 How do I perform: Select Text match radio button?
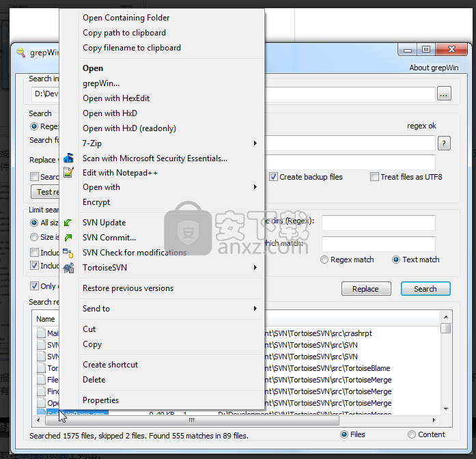pos(396,260)
